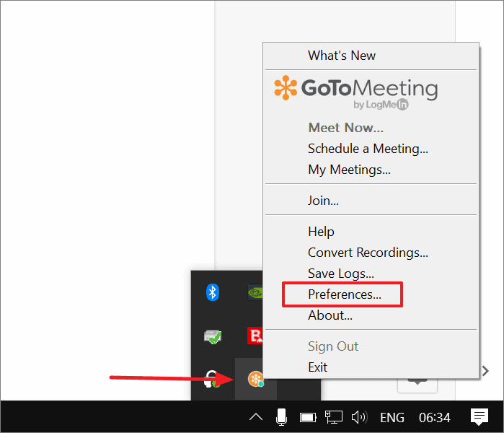Screen dimensions: 504x433
Task: Select Meet Now... from the menu
Action: (x=371, y=128)
